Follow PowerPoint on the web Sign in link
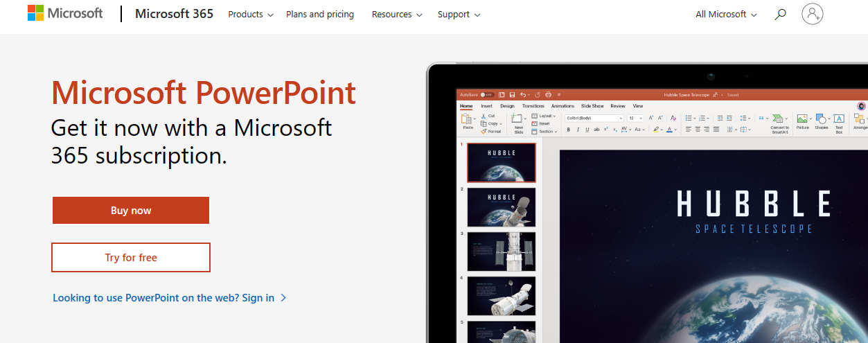This screenshot has height=343, width=868. point(170,298)
